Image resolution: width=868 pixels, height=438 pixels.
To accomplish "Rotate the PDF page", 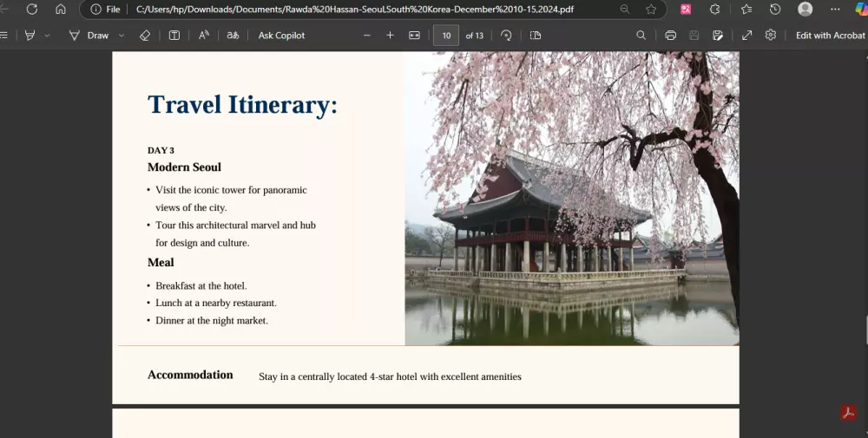I will click(506, 36).
